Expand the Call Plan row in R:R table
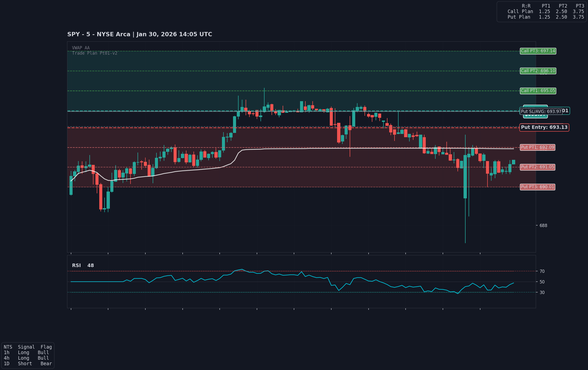This screenshot has height=370, width=588. coord(520,11)
